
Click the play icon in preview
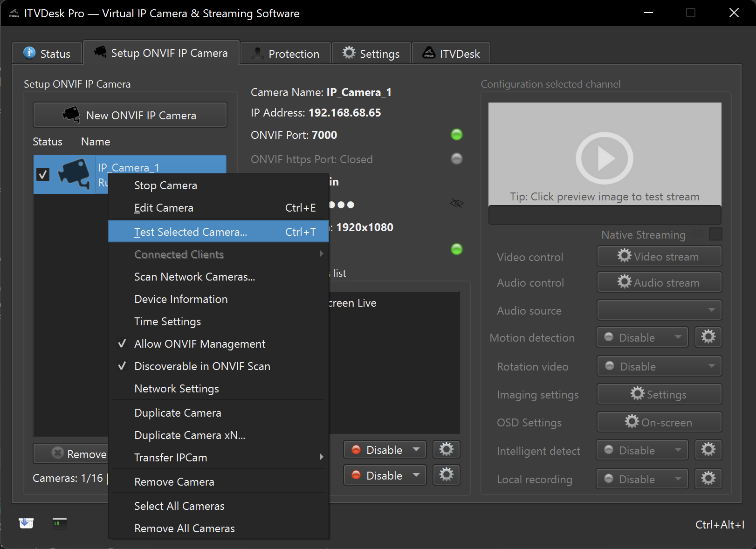[604, 158]
